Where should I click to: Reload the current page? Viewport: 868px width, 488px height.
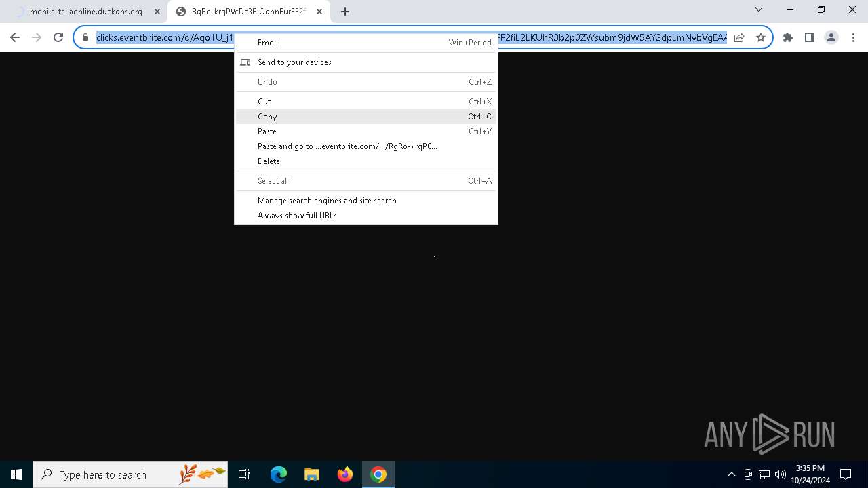58,37
